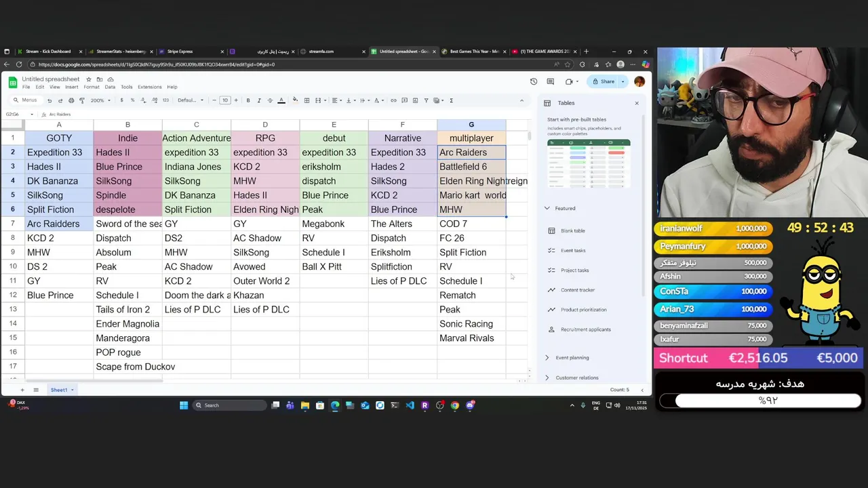Select cell containing Battlefield 6
868x488 pixels.
click(x=471, y=167)
